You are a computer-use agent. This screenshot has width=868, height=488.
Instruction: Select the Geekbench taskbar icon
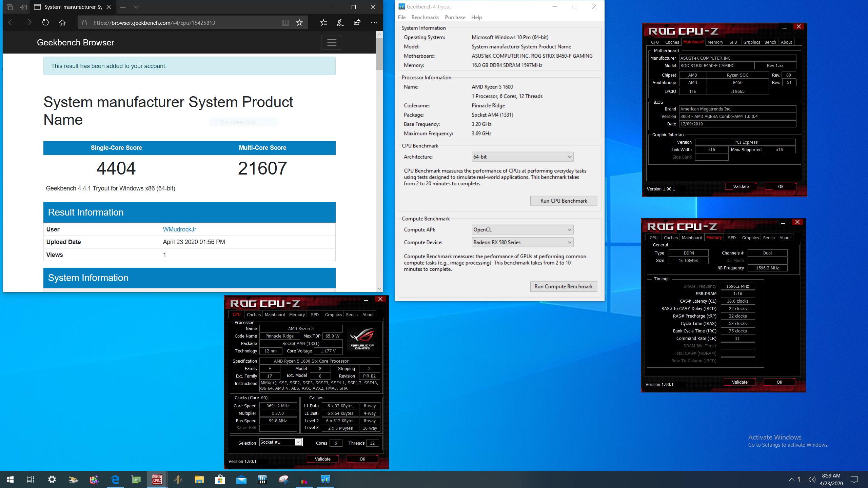point(325,480)
